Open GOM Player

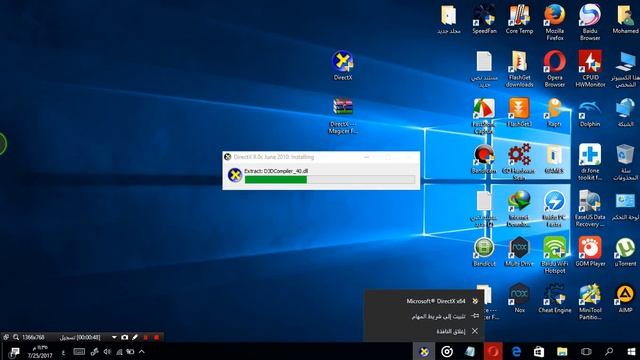590,252
